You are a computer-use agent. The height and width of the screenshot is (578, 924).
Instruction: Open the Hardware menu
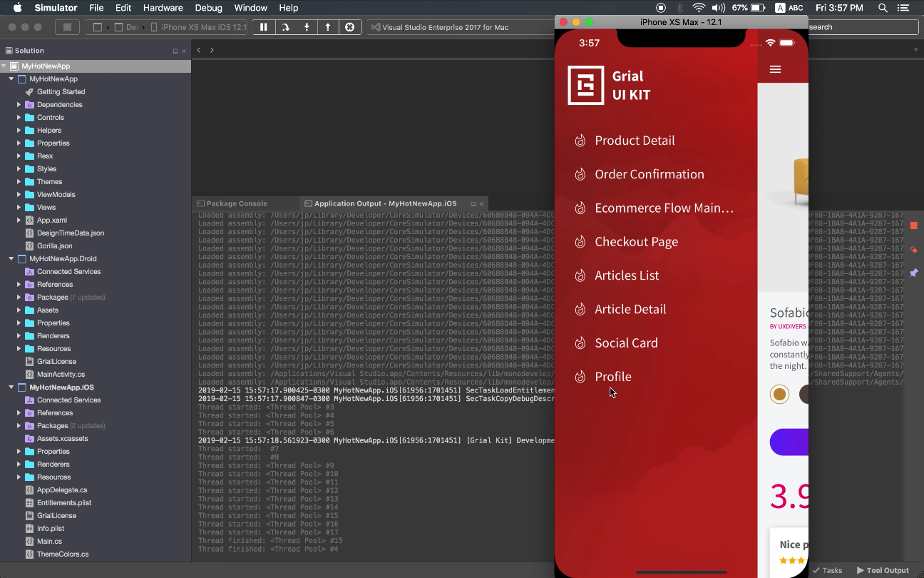pyautogui.click(x=163, y=8)
